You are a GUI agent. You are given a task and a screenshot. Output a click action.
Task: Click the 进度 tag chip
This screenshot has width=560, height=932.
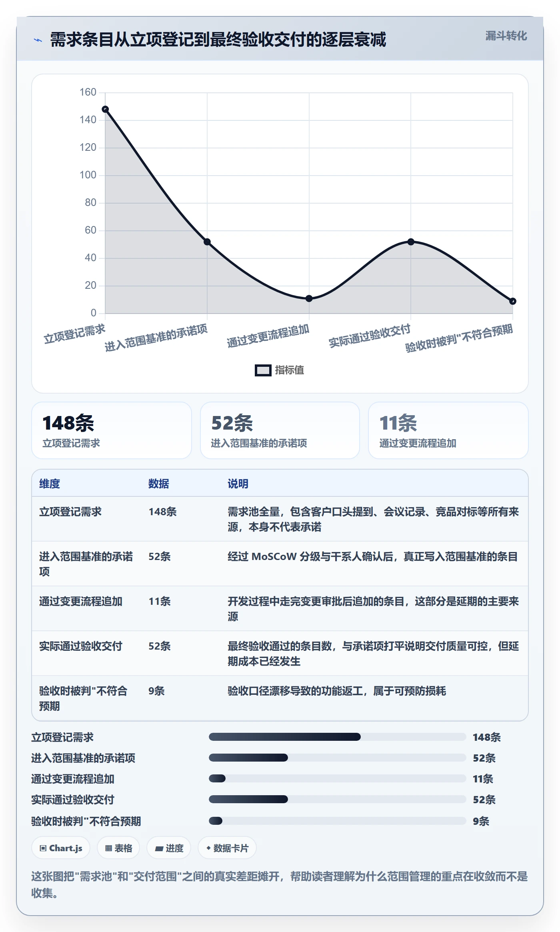(169, 848)
